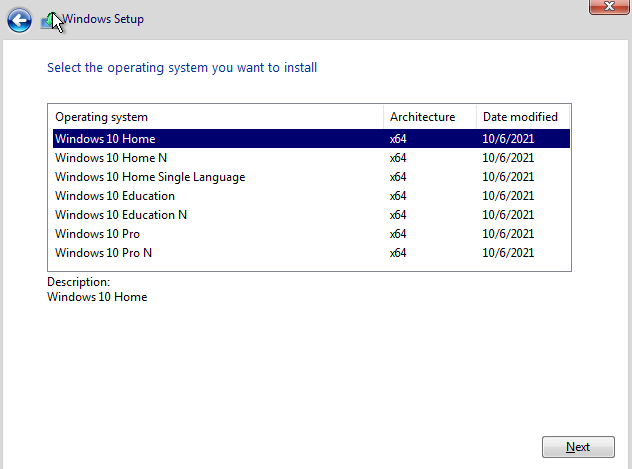Click the heading Select the operating system
Viewport: 632px width, 469px height.
[182, 68]
